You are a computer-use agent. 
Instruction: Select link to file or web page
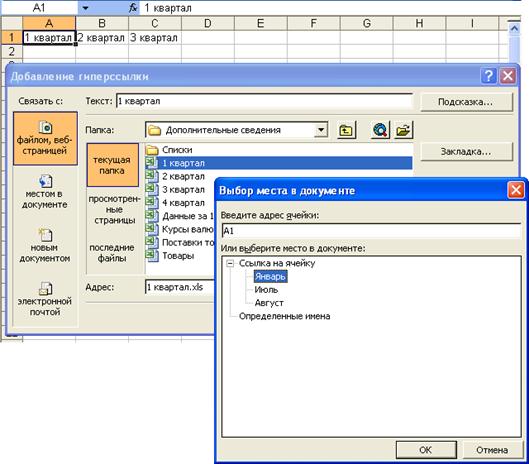tap(45, 139)
